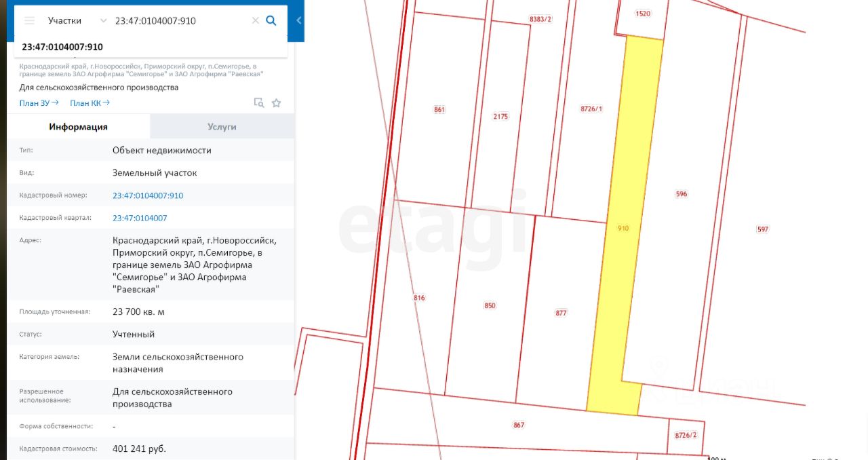Select parcel 850 on the map

[490, 305]
